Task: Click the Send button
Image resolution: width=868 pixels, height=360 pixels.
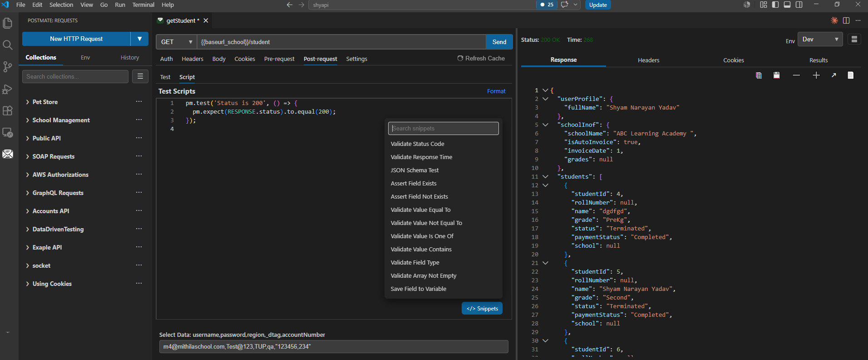Action: (499, 42)
